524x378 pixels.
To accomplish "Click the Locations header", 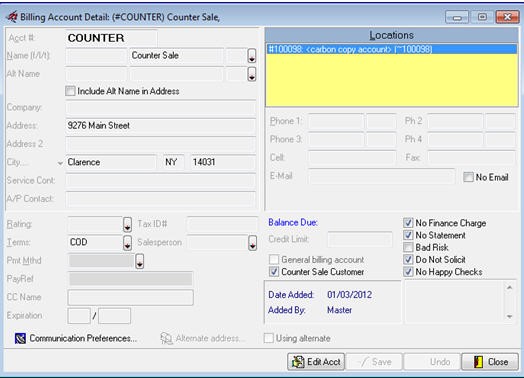I will click(x=391, y=35).
